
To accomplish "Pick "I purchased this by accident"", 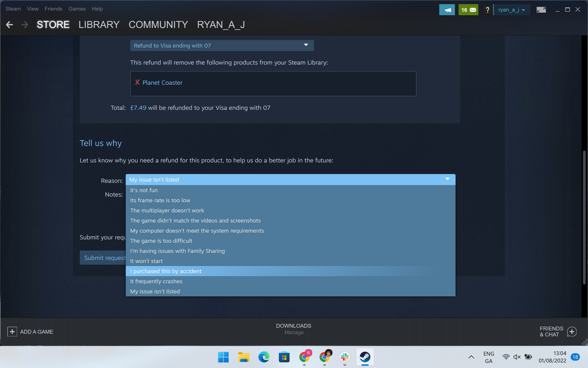I will (290, 271).
